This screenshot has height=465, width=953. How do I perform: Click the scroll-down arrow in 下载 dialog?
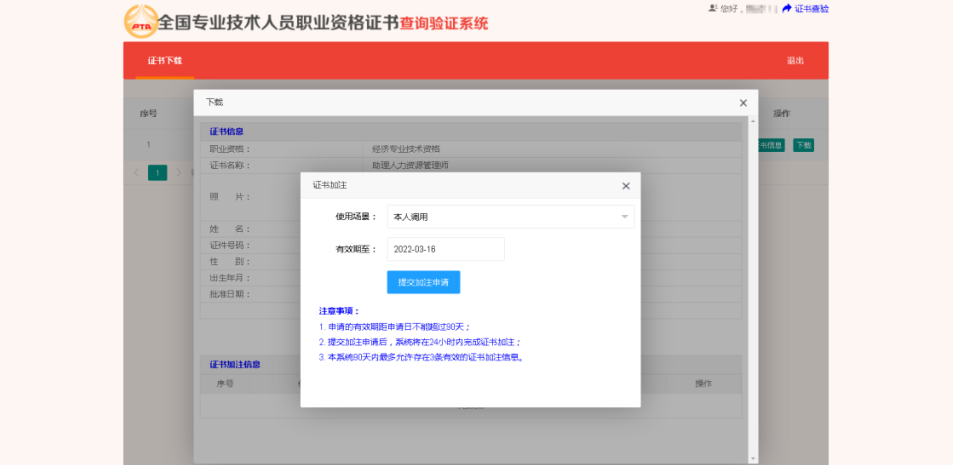click(754, 458)
